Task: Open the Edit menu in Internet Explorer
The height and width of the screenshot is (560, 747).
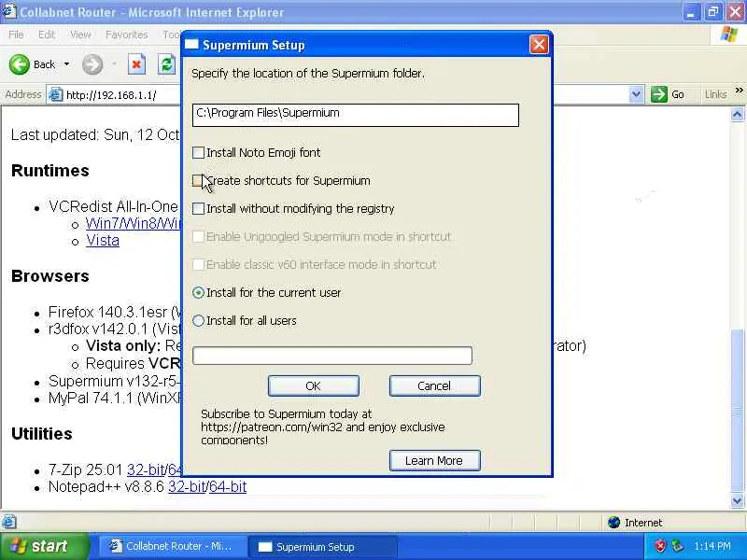Action: [47, 35]
